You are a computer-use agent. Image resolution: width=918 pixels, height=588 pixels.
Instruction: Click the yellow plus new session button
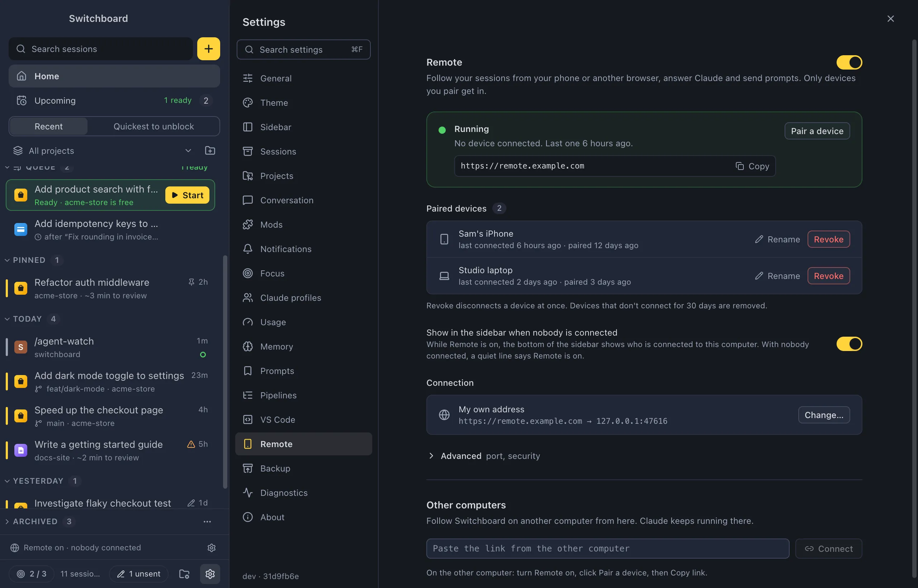(x=208, y=48)
